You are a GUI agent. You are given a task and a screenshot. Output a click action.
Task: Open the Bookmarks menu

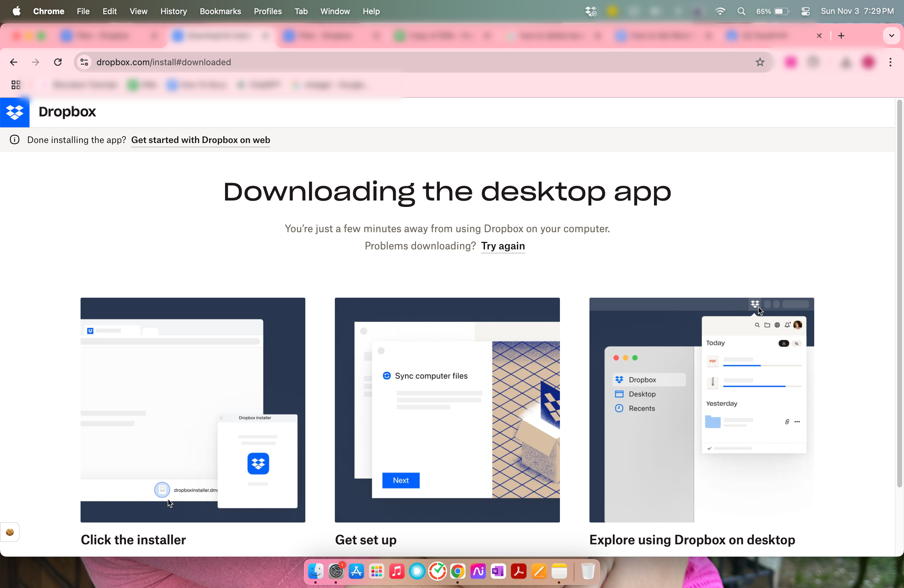pyautogui.click(x=220, y=11)
